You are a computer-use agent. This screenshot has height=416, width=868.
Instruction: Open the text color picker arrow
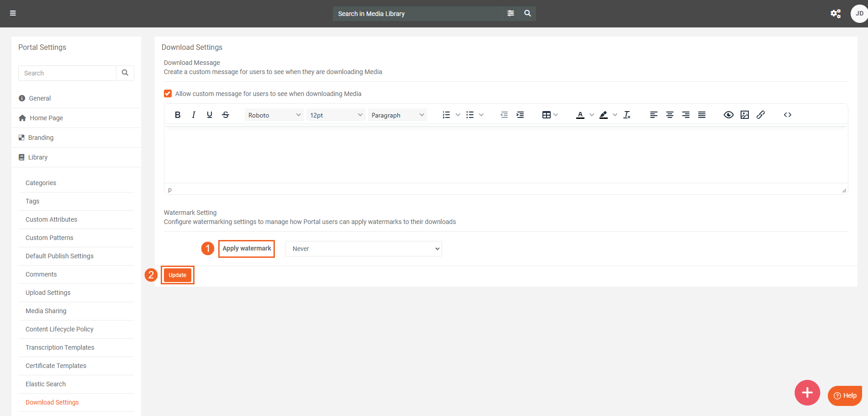pyautogui.click(x=592, y=115)
